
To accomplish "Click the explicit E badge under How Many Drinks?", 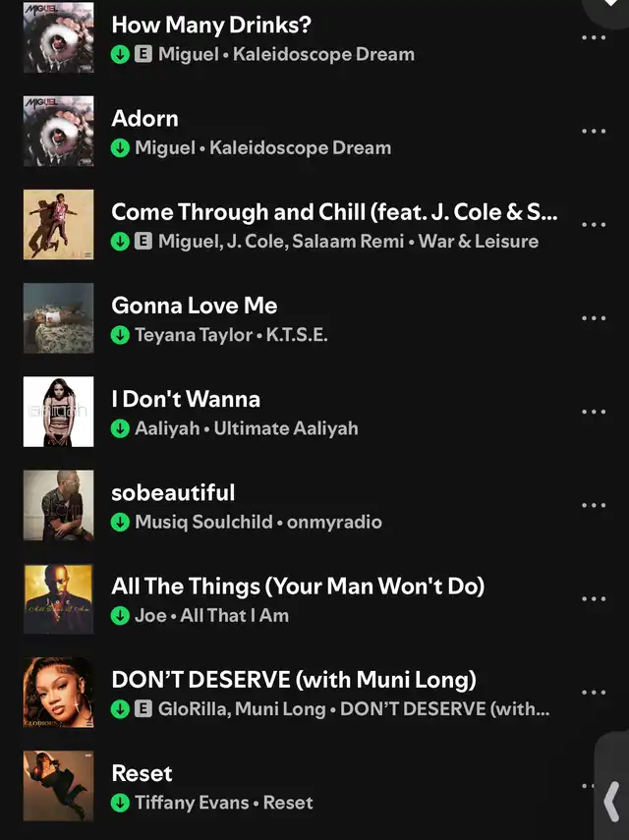I will (x=143, y=54).
